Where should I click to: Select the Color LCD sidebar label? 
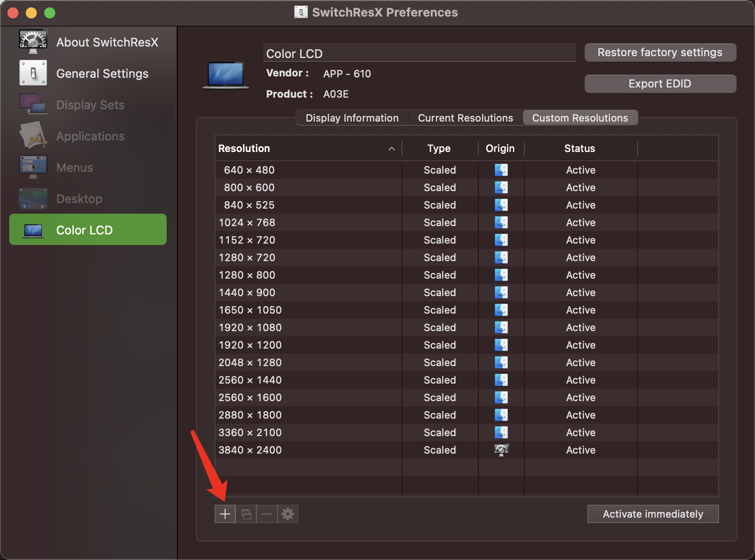84,230
